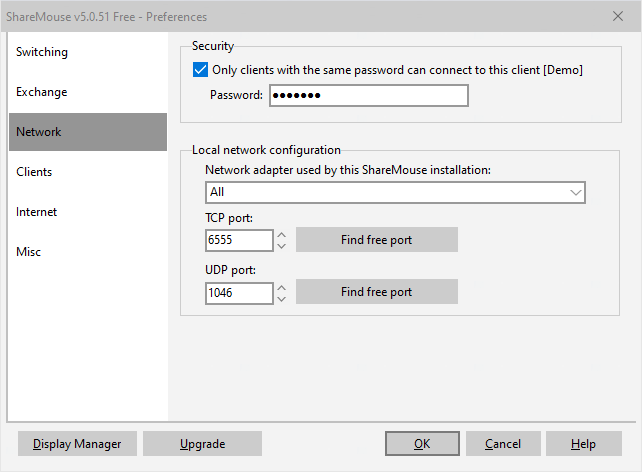Close the Preferences window
Viewport: 642px width, 472px height.
click(618, 16)
